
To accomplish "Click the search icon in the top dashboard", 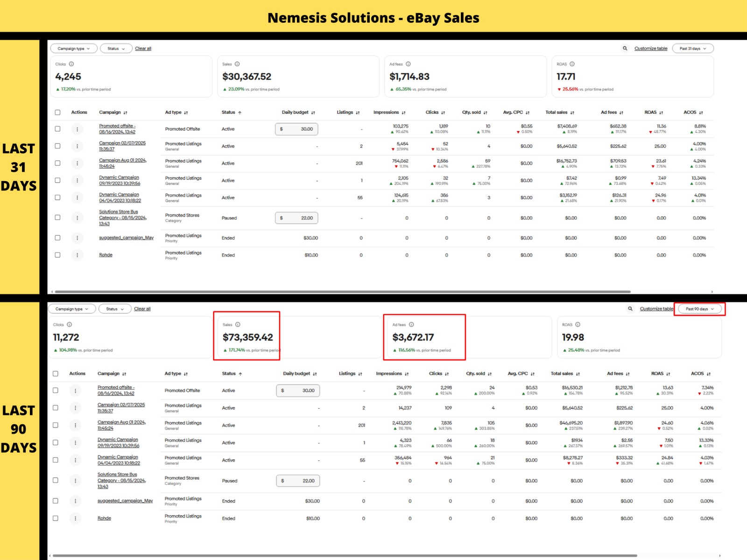I will (625, 49).
